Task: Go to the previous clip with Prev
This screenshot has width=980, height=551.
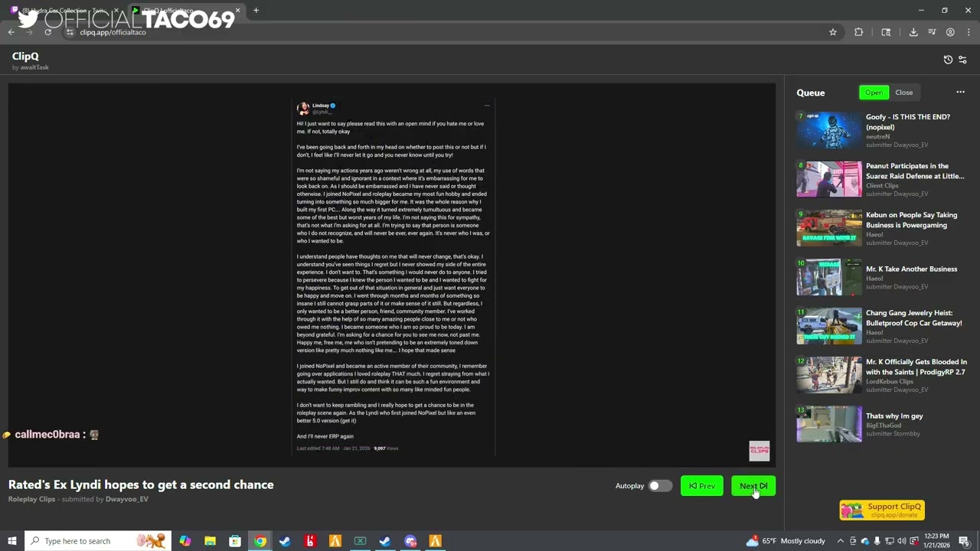Action: click(702, 486)
